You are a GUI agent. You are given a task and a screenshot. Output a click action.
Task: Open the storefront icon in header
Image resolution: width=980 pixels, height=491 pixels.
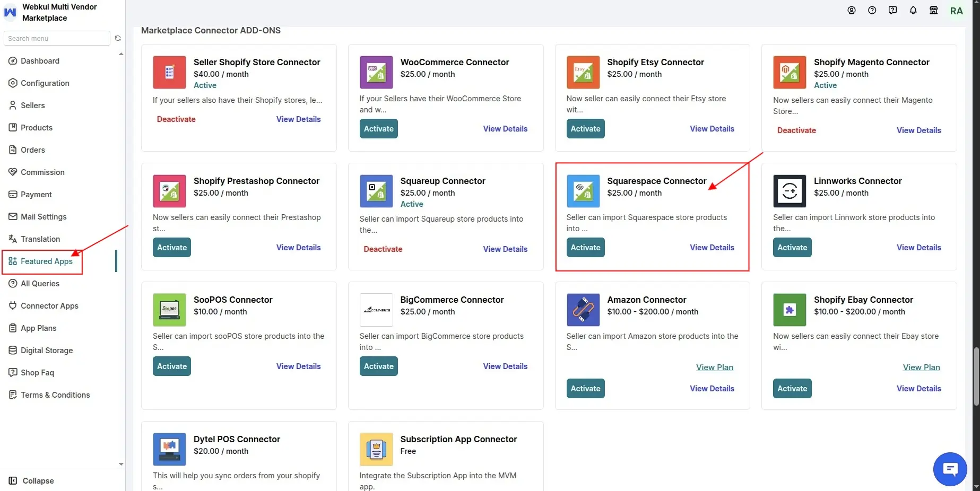pos(934,11)
